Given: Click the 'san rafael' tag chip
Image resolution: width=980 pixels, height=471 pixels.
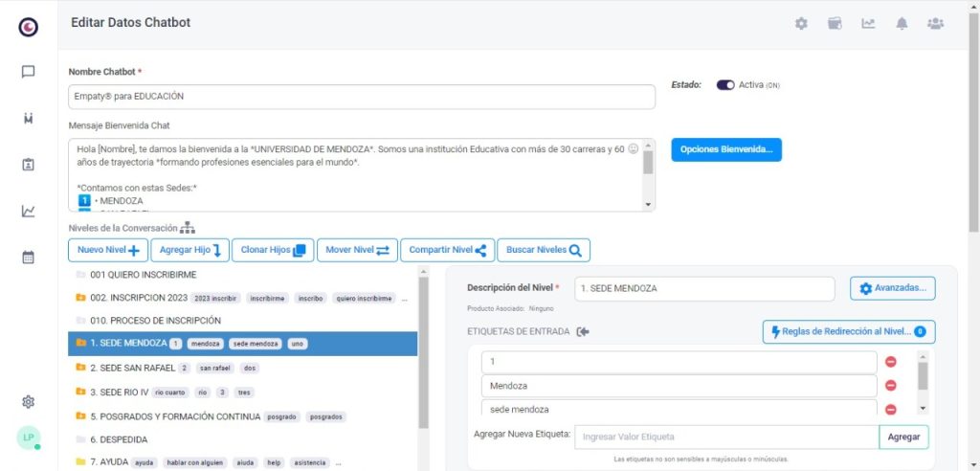Looking at the screenshot, I should [215, 369].
